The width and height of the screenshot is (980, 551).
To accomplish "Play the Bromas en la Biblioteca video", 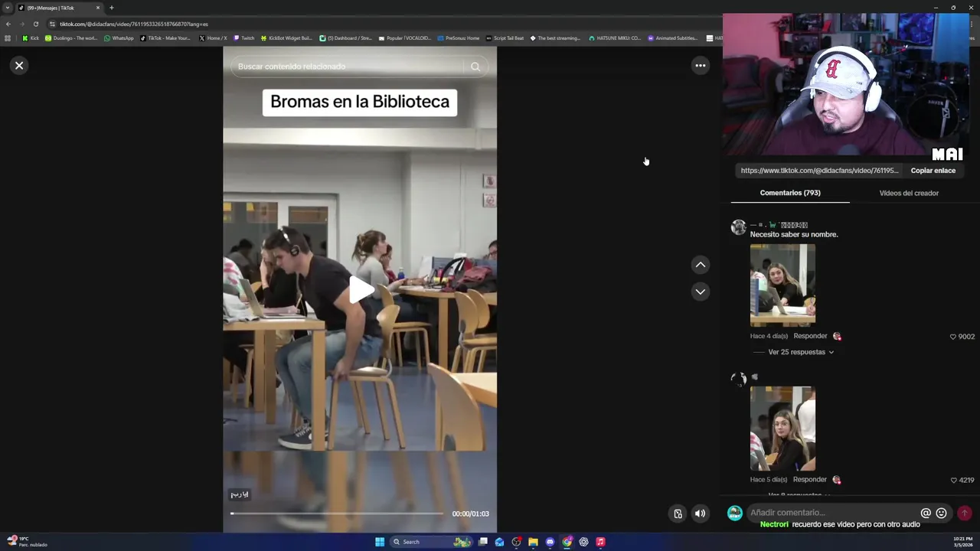I will click(360, 290).
